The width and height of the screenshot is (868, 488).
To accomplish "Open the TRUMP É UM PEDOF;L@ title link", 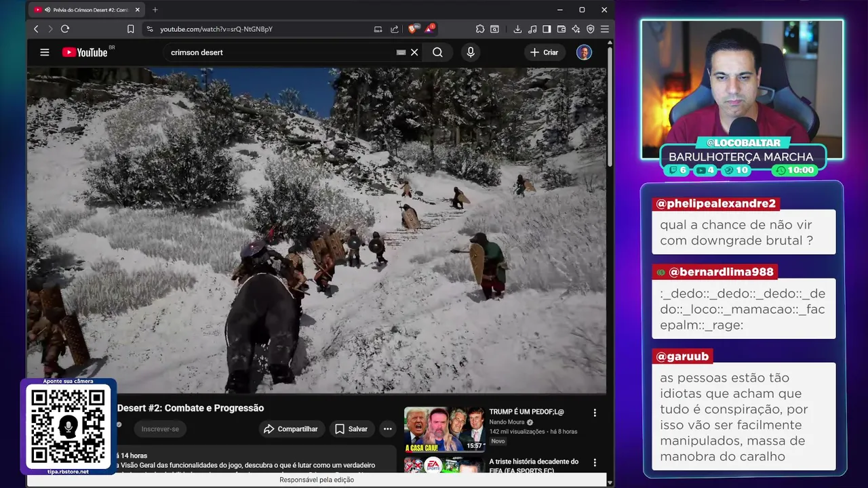I will point(527,411).
